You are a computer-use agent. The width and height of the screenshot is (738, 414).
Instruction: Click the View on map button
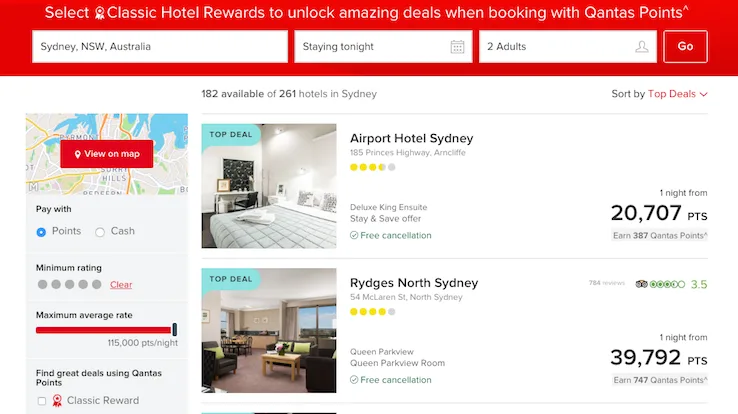(107, 154)
